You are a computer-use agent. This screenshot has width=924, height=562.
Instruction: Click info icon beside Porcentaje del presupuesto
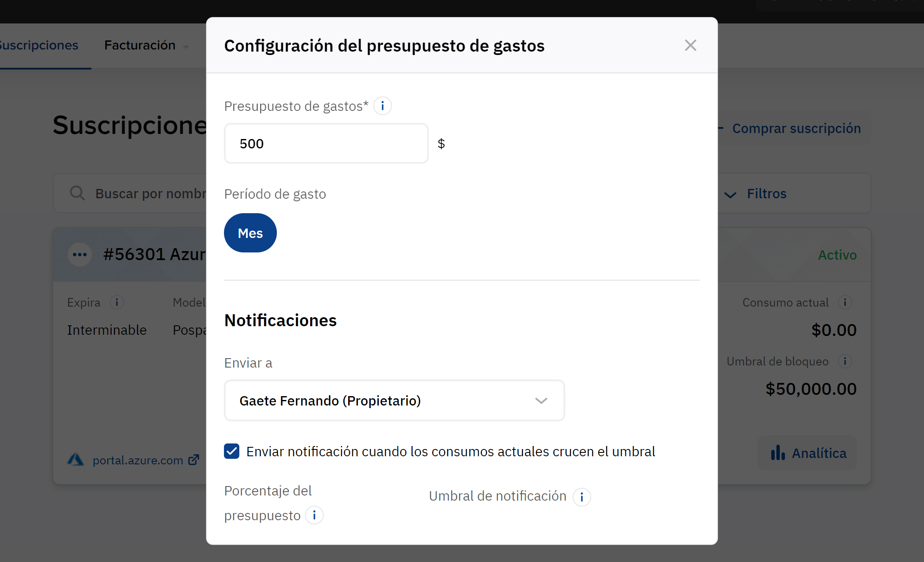pyautogui.click(x=314, y=516)
